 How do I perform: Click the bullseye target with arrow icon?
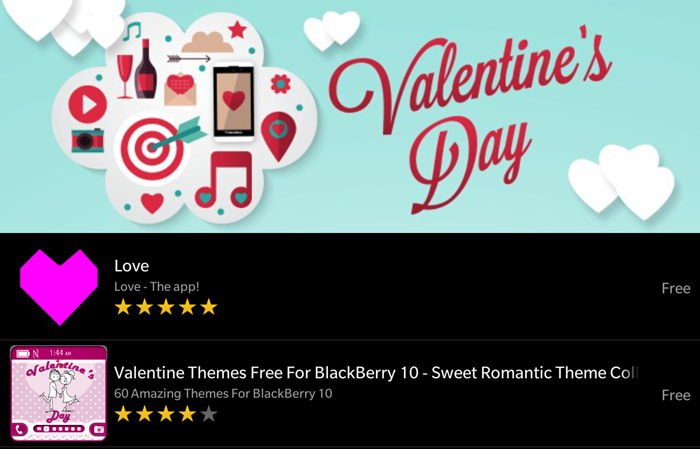click(x=154, y=148)
